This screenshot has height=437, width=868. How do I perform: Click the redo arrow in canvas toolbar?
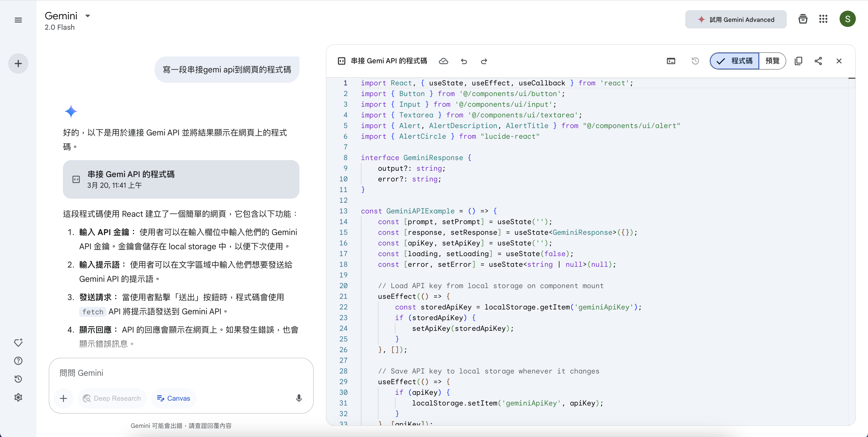(484, 61)
